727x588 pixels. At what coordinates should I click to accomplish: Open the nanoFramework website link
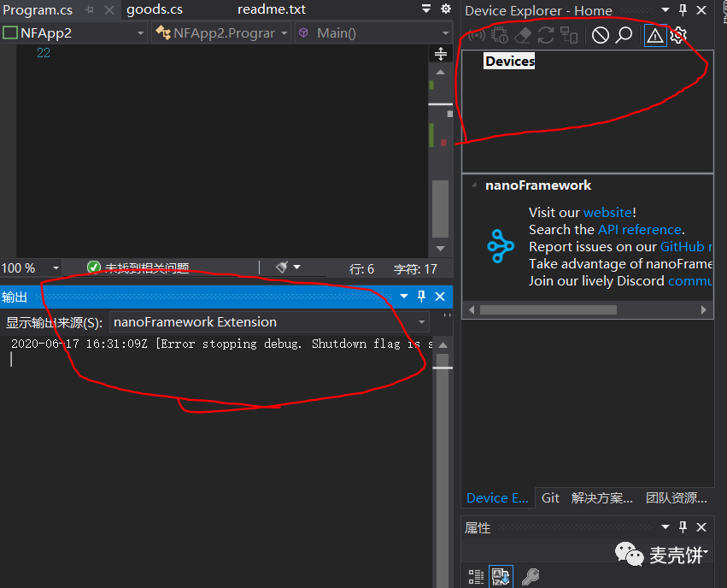[607, 213]
